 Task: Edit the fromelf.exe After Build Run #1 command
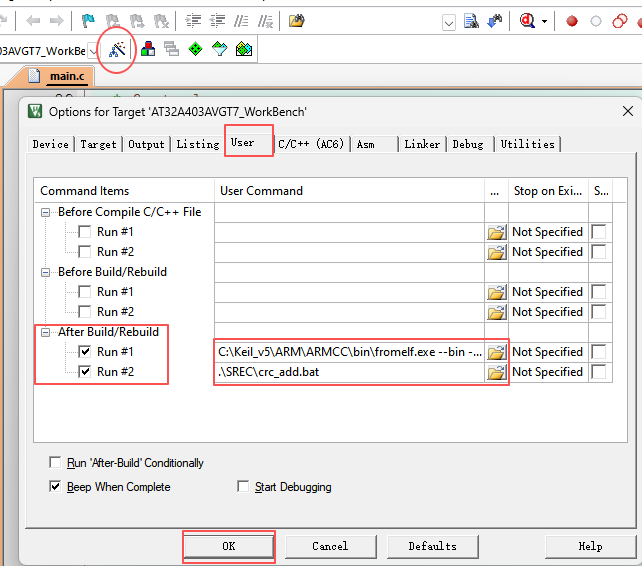click(350, 352)
